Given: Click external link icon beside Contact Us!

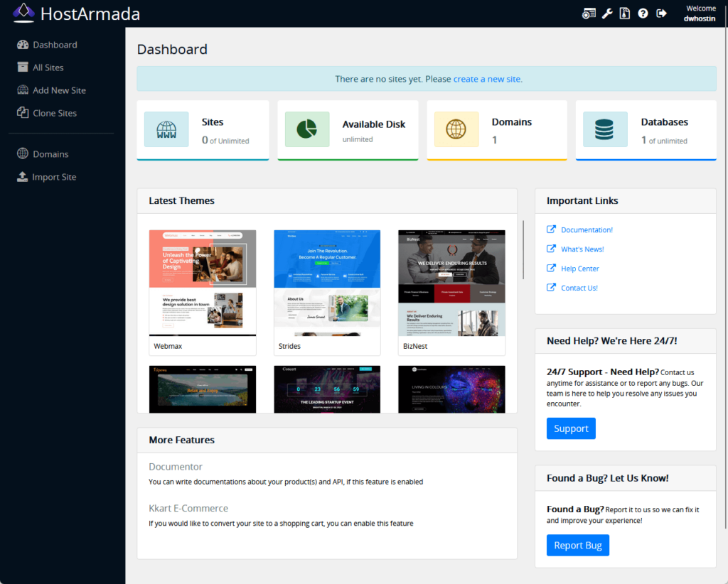Looking at the screenshot, I should (551, 287).
